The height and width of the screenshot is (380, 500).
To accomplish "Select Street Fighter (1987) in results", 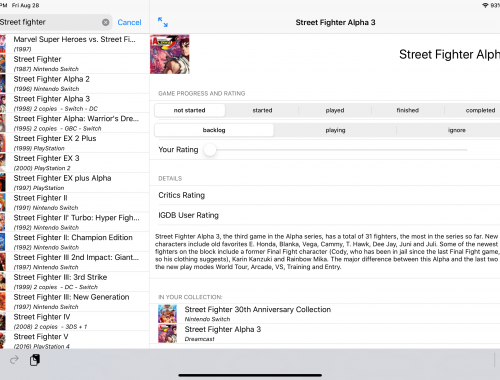I will pyautogui.click(x=75, y=63).
